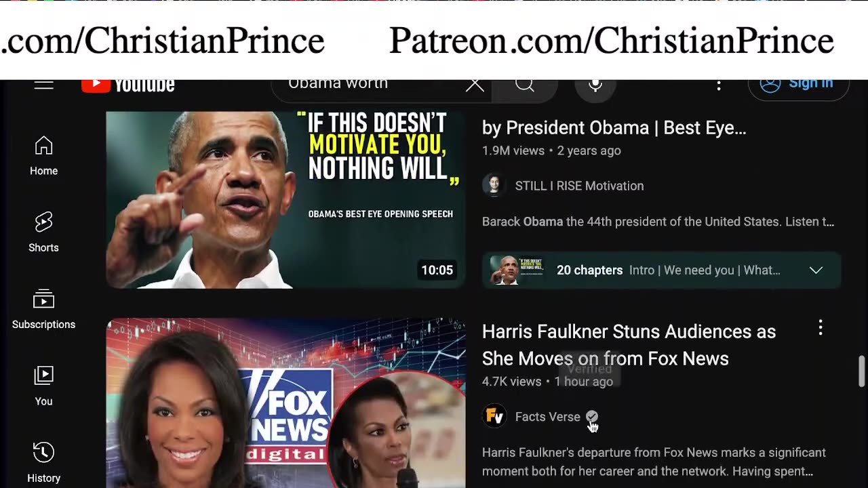Open the Obama motivational speech thumbnail
This screenshot has height=488, width=868.
285,200
